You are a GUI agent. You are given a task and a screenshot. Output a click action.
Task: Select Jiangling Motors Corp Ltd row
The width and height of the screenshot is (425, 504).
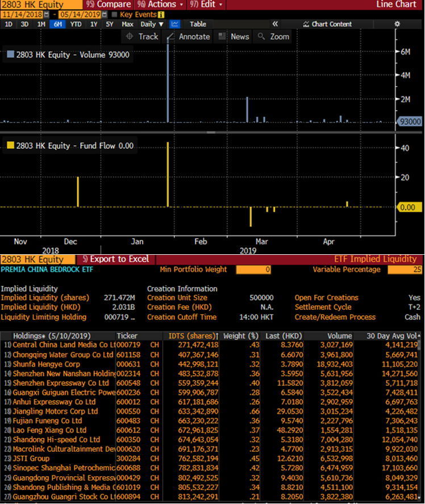[211, 411]
